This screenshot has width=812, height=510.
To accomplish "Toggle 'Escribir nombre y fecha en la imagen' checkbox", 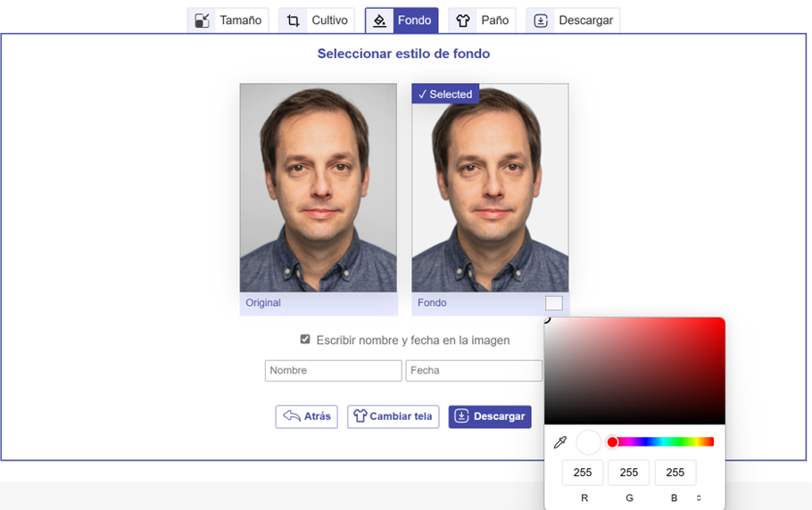I will (x=305, y=340).
